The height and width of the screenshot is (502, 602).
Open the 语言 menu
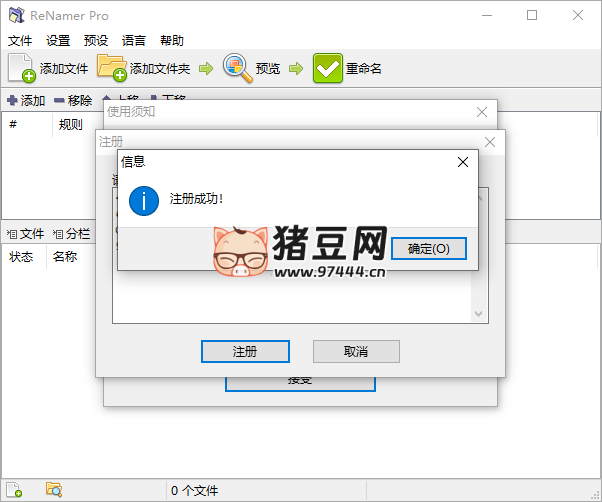click(x=134, y=40)
